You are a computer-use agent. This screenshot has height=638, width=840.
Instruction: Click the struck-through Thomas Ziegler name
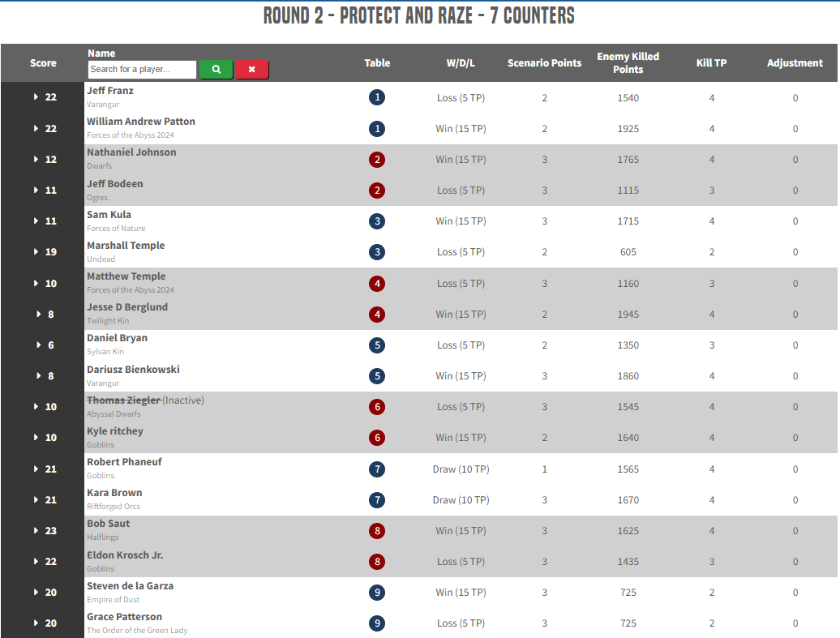click(123, 400)
